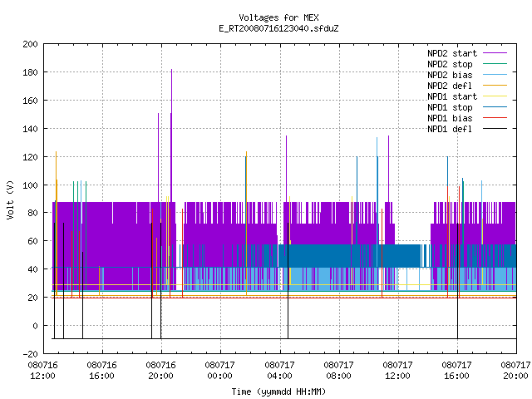Click the dark blue NPD1 stop legend line

pyautogui.click(x=495, y=107)
